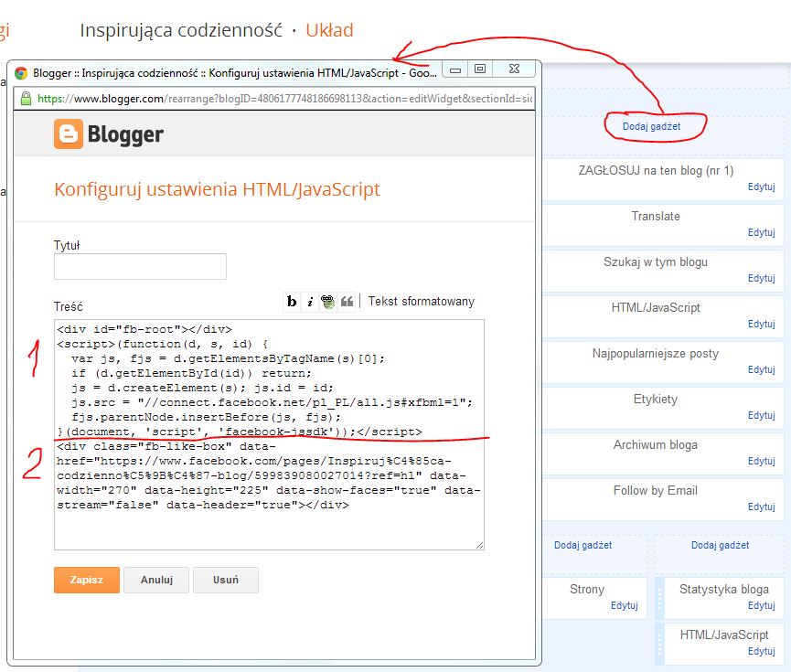The image size is (791, 672).
Task: Minimize the Blogger popup window
Action: [x=455, y=69]
